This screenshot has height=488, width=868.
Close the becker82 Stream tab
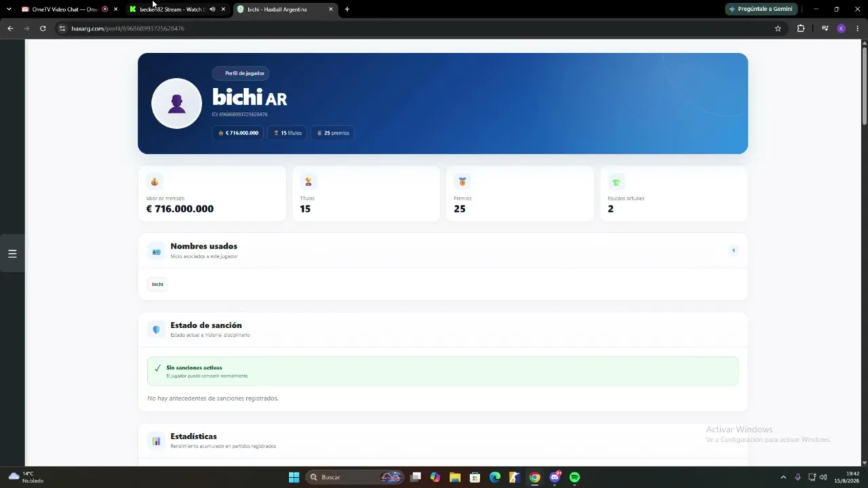pyautogui.click(x=223, y=9)
